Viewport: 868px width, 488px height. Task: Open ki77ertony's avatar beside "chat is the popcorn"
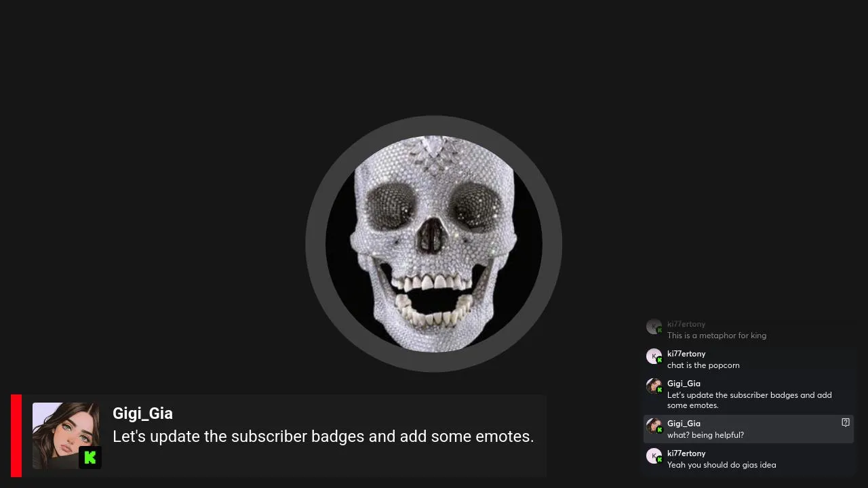pos(654,357)
